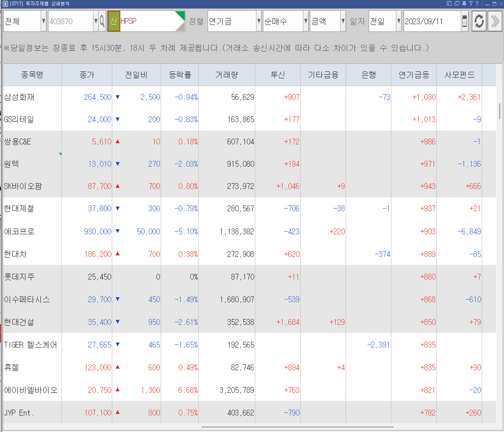
Task: Click the gray corner triangle in HPSP field
Action: (181, 27)
